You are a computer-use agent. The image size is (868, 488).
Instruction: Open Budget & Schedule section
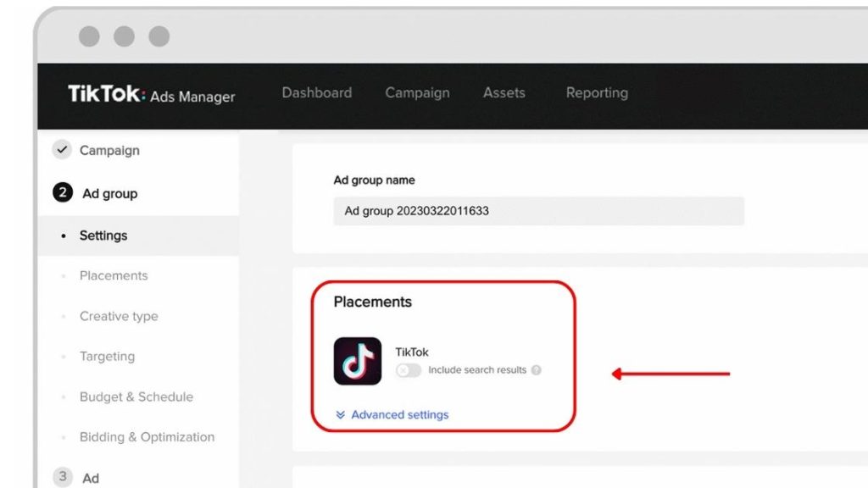[x=136, y=396]
